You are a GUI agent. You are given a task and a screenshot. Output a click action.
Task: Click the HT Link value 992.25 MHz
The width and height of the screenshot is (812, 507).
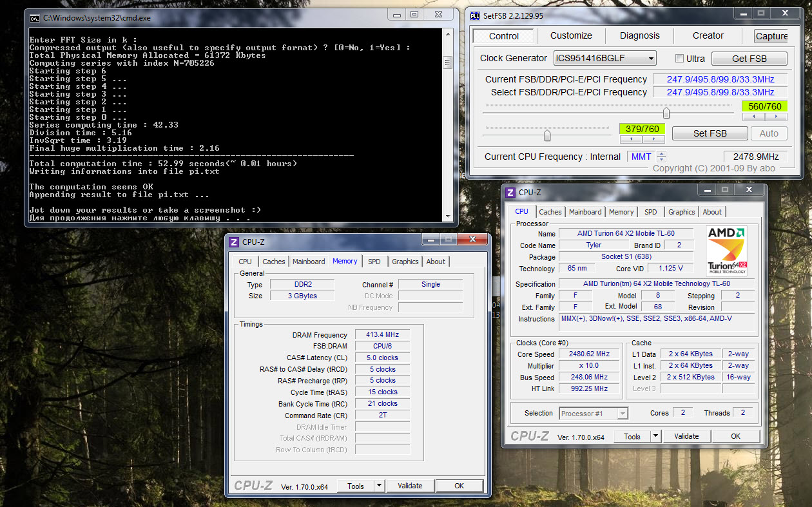589,388
